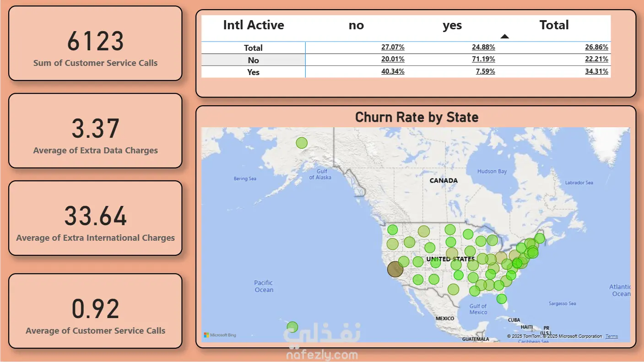The width and height of the screenshot is (644, 362).
Task: Select the Hawaii bubble on the map
Action: coord(292,327)
